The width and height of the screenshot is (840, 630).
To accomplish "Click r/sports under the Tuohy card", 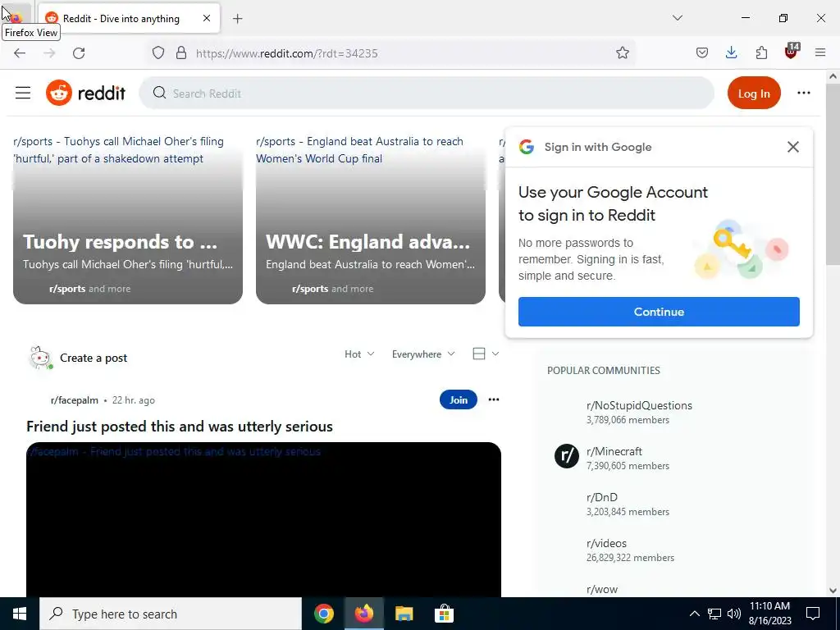I will [67, 289].
